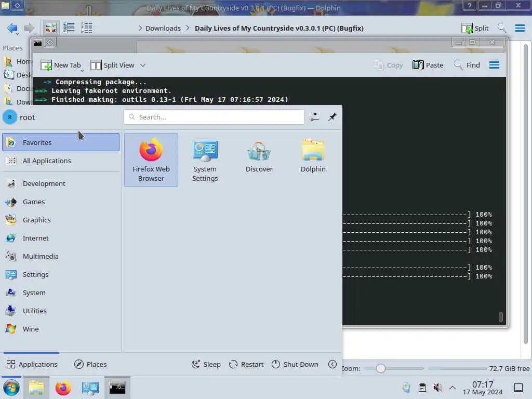Screen dimensions: 532x399
Task: Open the Internet category
Action: click(61, 238)
